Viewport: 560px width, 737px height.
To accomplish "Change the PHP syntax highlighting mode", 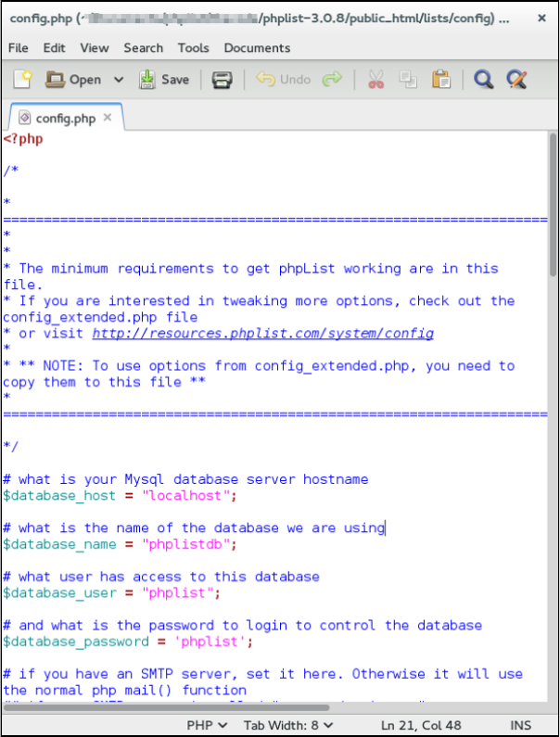I will [207, 725].
